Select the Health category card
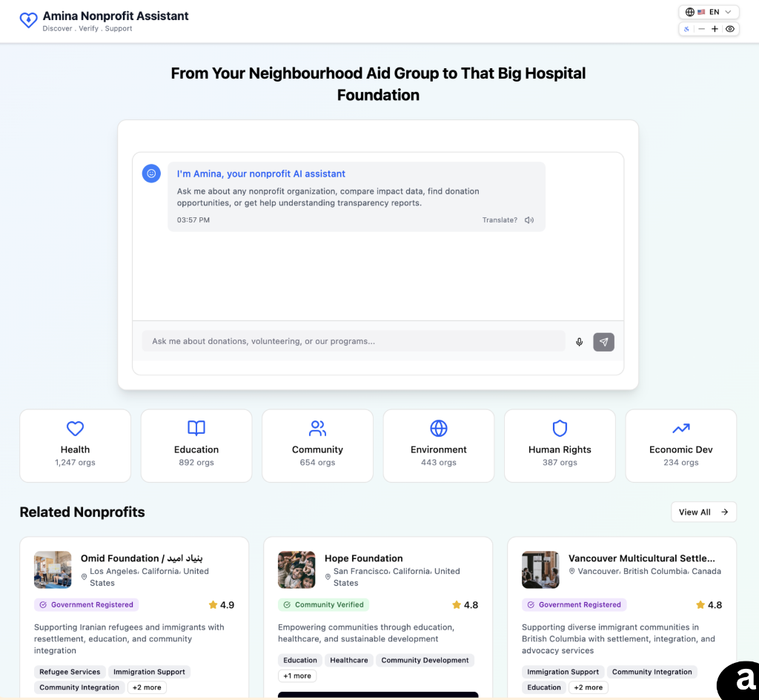759x700 pixels. click(75, 446)
